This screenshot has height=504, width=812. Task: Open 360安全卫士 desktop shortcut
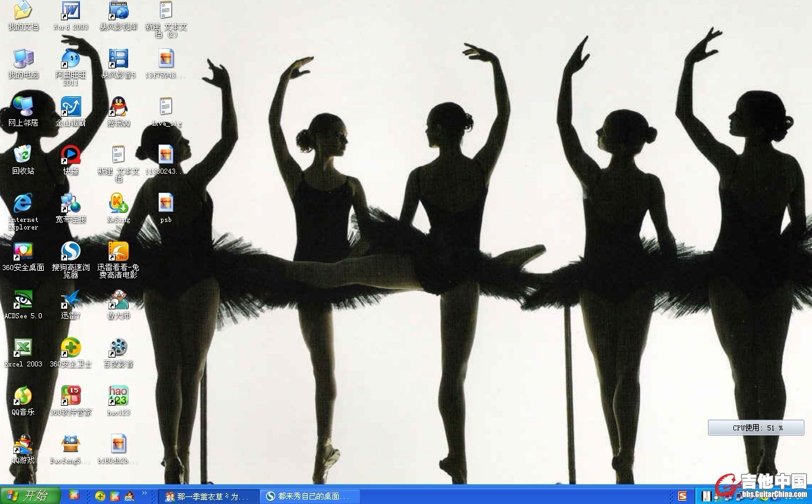click(70, 349)
